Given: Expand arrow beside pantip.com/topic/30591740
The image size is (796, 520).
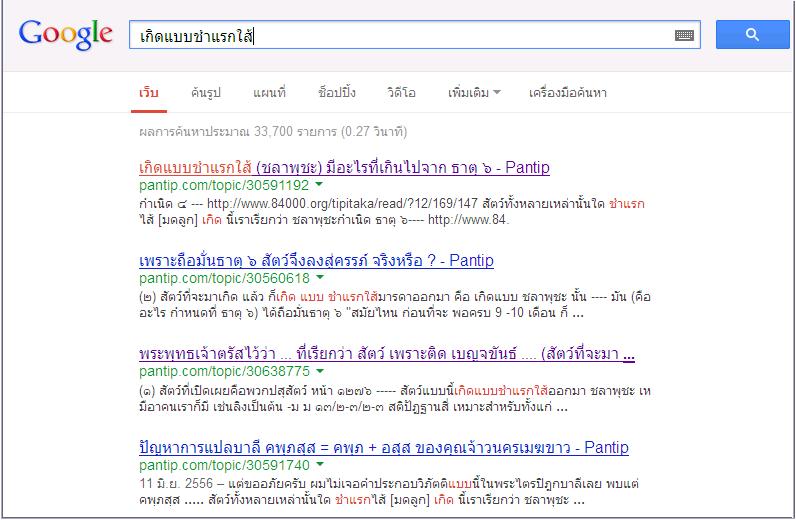Looking at the screenshot, I should [x=320, y=464].
